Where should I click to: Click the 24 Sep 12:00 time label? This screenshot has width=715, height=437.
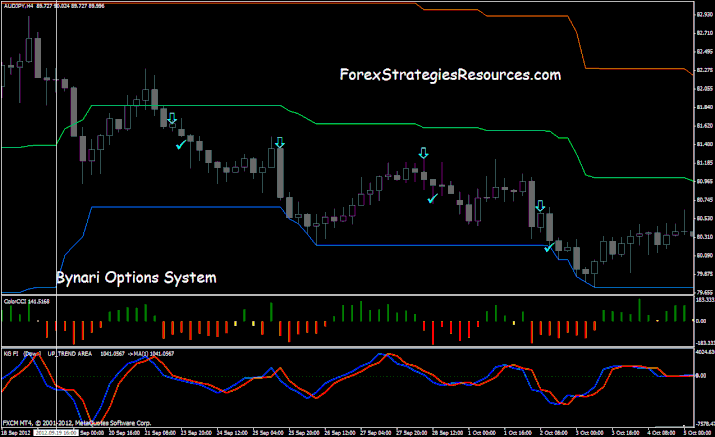coord(232,432)
